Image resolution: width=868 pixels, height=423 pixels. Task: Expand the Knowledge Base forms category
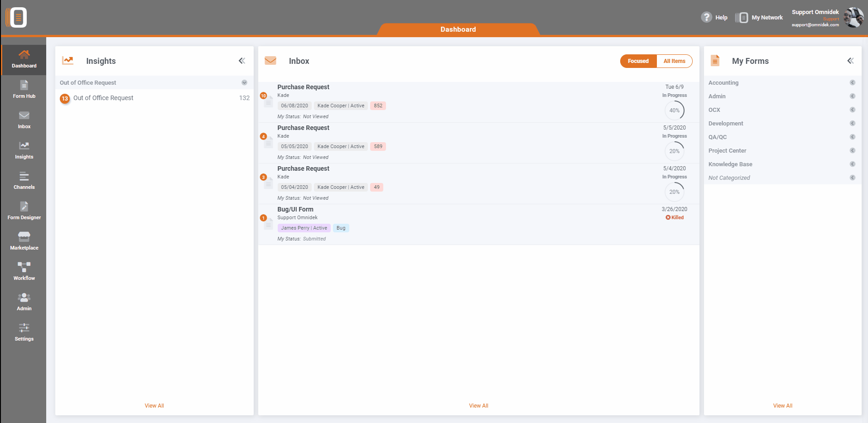[x=853, y=164]
